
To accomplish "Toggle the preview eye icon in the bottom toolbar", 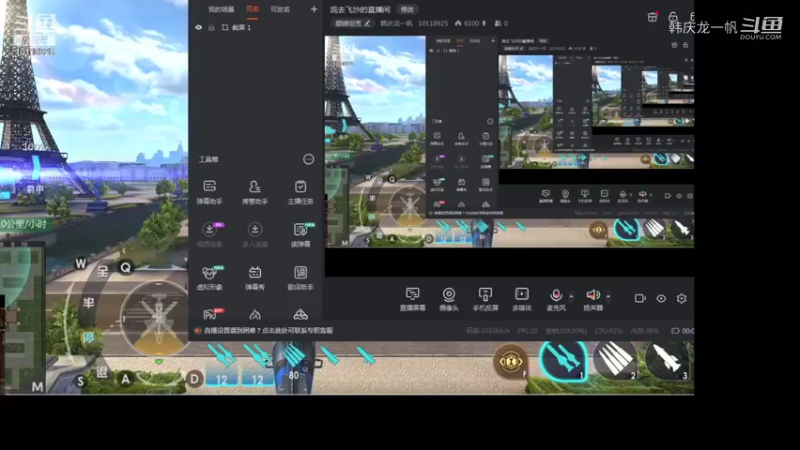I will point(661,298).
